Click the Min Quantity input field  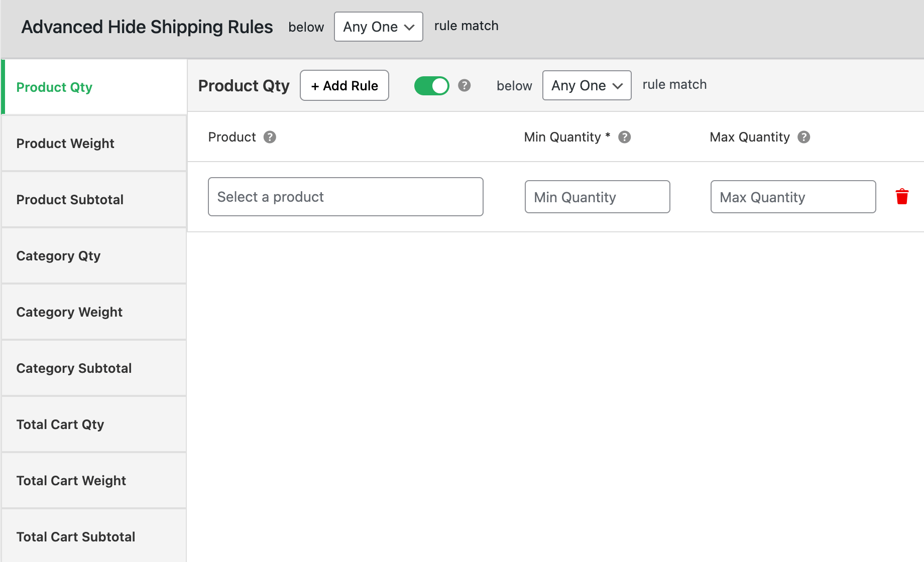tap(597, 197)
